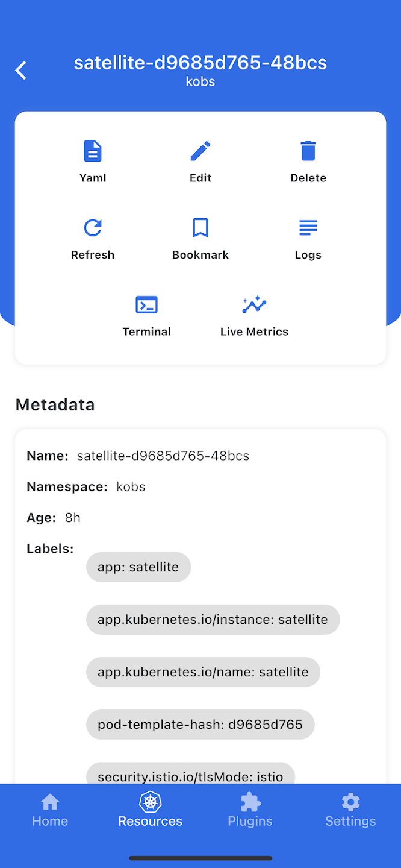The width and height of the screenshot is (401, 868).
Task: Select the app.kubernetes.io/instance label chip
Action: click(x=213, y=620)
